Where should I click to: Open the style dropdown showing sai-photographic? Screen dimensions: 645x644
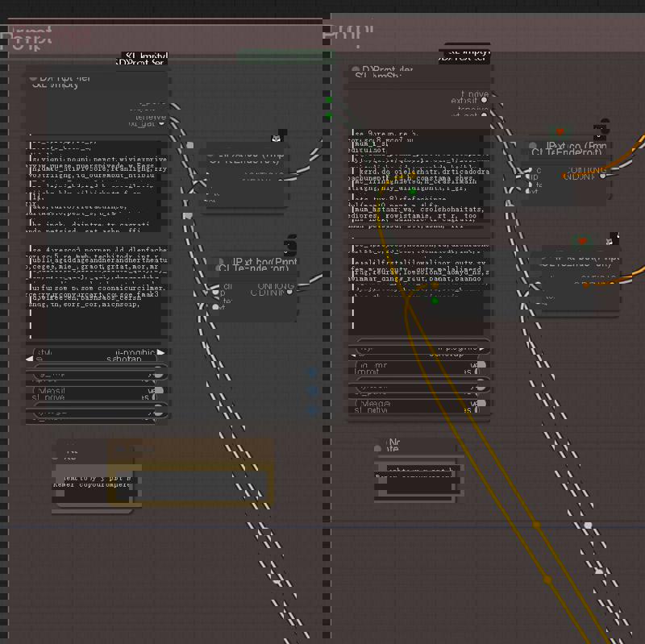(97, 353)
